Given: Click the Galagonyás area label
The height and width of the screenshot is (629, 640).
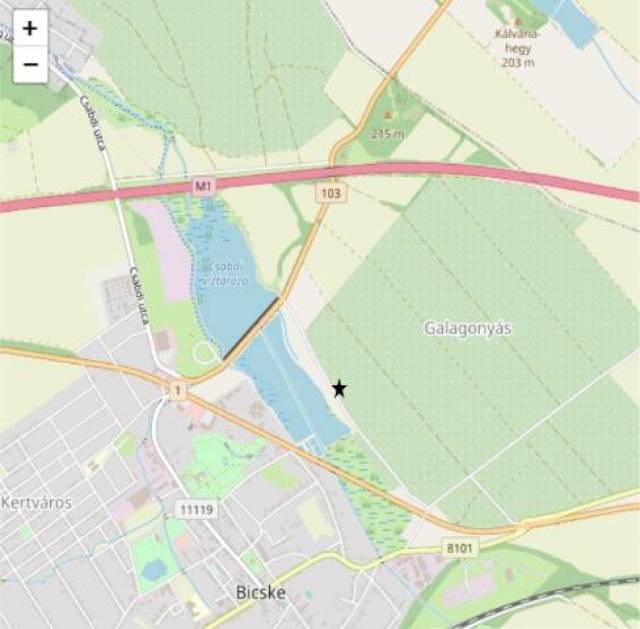Looking at the screenshot, I should (467, 328).
